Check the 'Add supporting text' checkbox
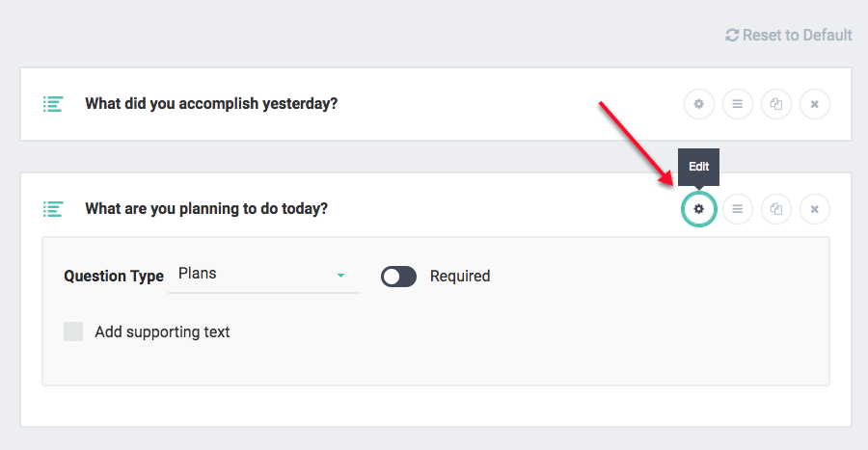Image resolution: width=868 pixels, height=450 pixels. pyautogui.click(x=73, y=331)
